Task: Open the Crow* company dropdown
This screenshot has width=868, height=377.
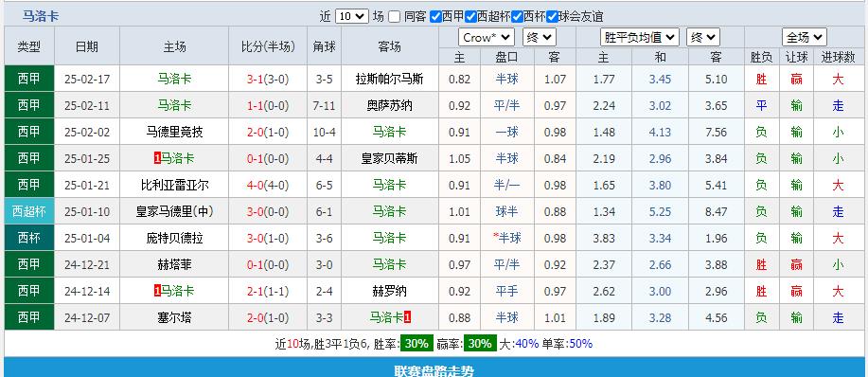Action: (487, 38)
